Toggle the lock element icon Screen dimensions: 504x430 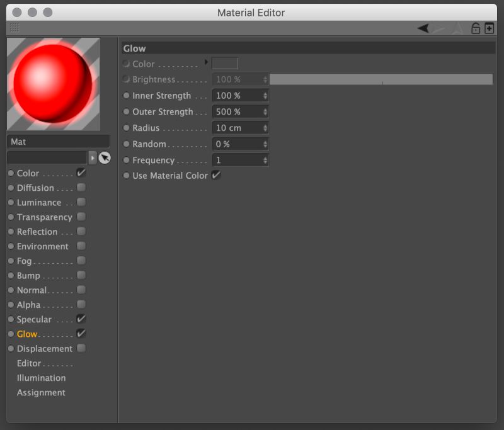[x=476, y=28]
